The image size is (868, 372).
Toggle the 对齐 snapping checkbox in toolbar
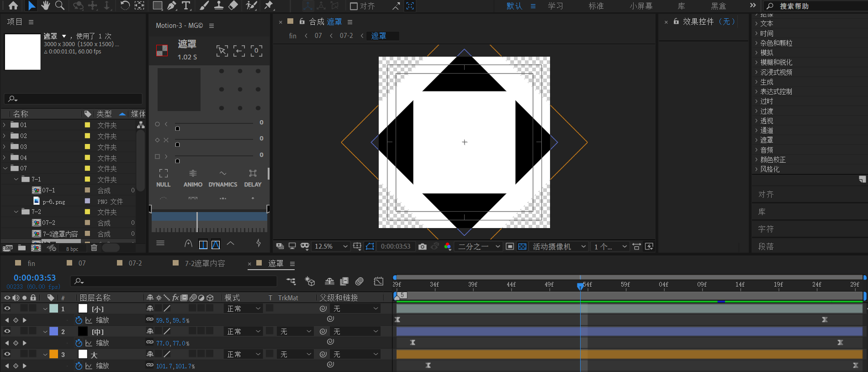coord(354,6)
